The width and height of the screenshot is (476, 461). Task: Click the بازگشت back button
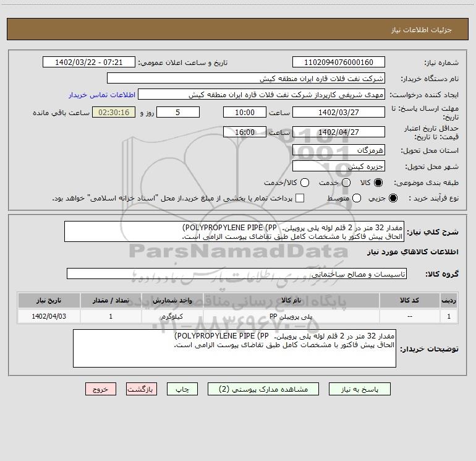(142, 389)
